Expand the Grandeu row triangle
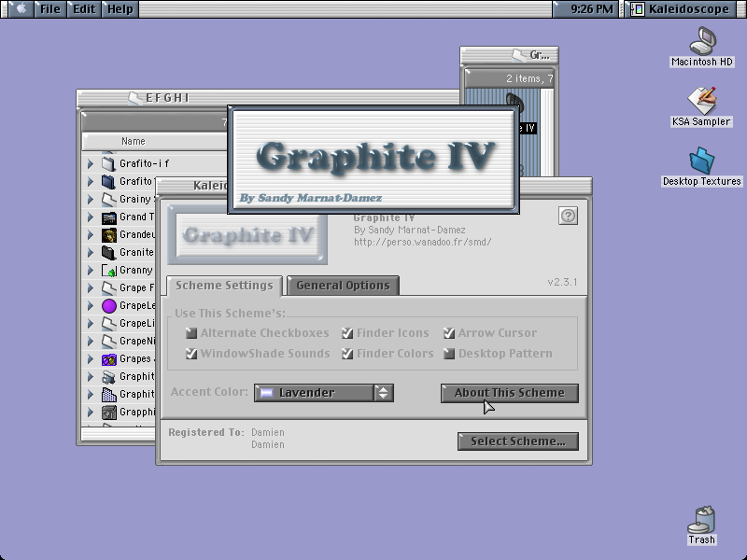Image resolution: width=747 pixels, height=560 pixels. pos(90,235)
